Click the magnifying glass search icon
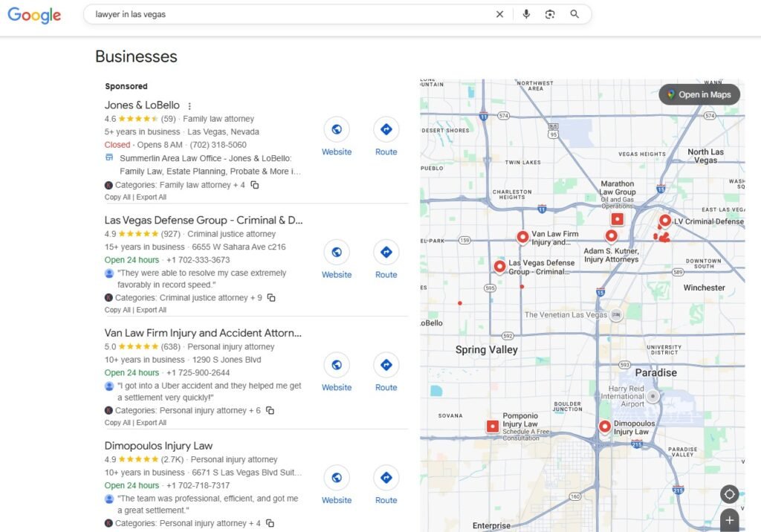 click(x=574, y=14)
